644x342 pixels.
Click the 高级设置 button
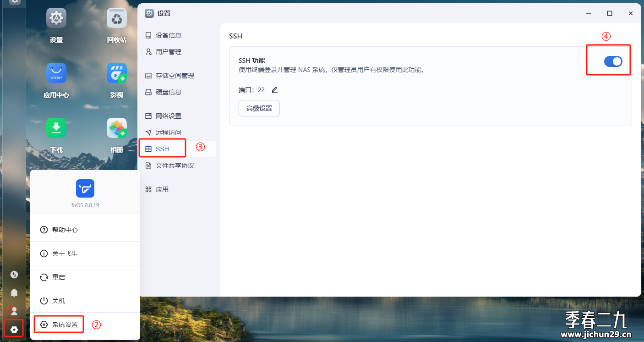coord(259,108)
